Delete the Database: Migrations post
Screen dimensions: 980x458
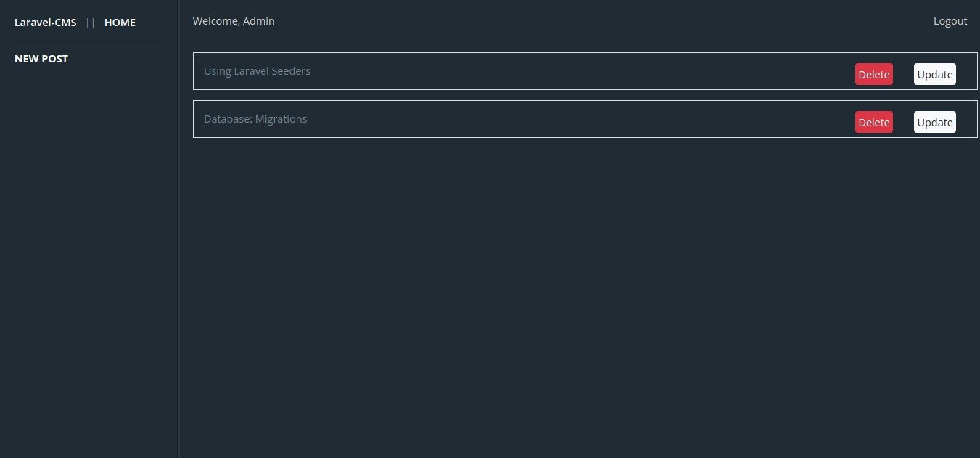(873, 122)
